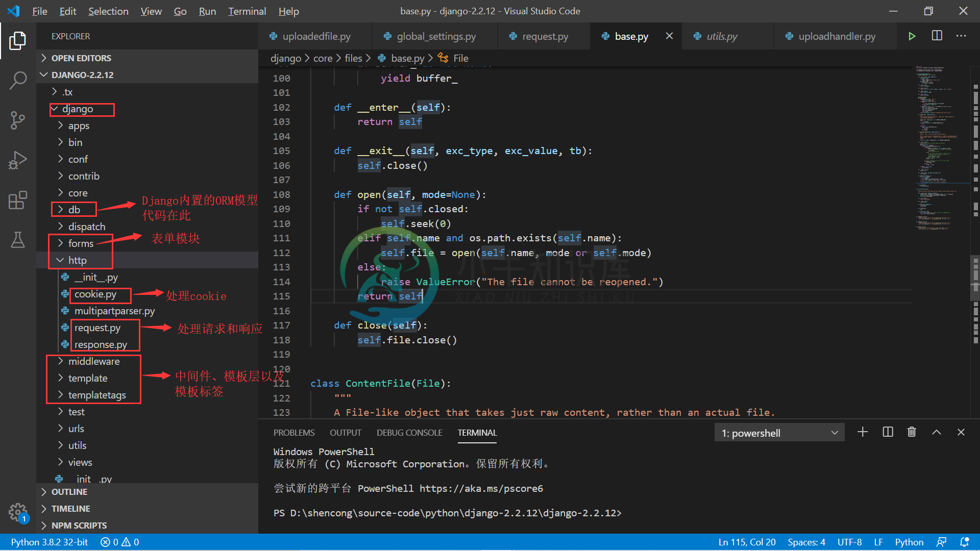
Task: Expand the templatetags folder
Action: tap(147, 395)
